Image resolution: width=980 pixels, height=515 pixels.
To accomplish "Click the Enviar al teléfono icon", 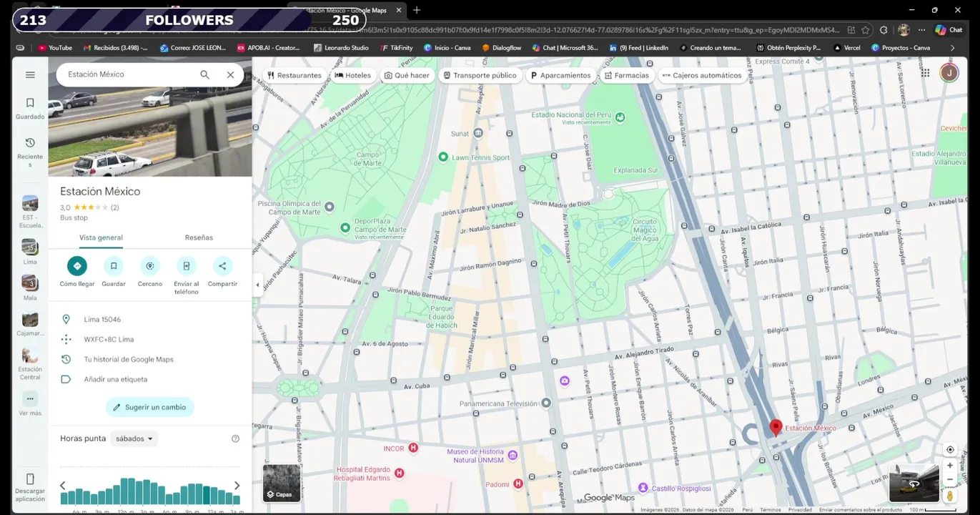I will (187, 266).
